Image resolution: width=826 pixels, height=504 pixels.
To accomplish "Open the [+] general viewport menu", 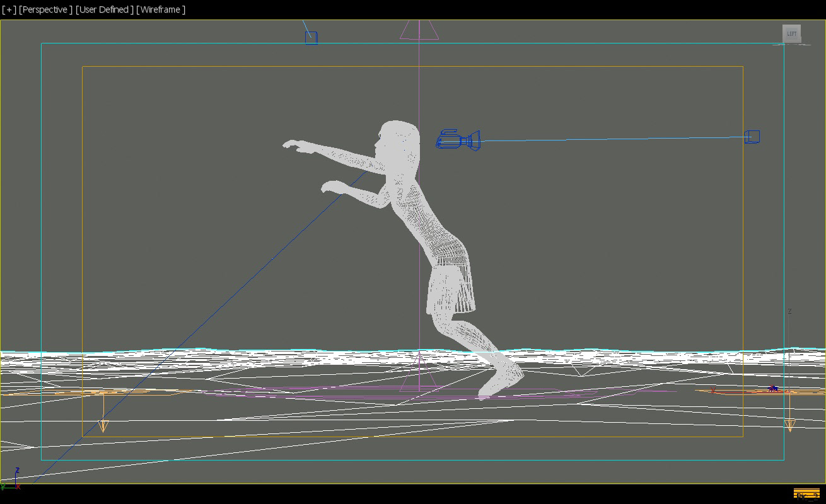I will (9, 9).
